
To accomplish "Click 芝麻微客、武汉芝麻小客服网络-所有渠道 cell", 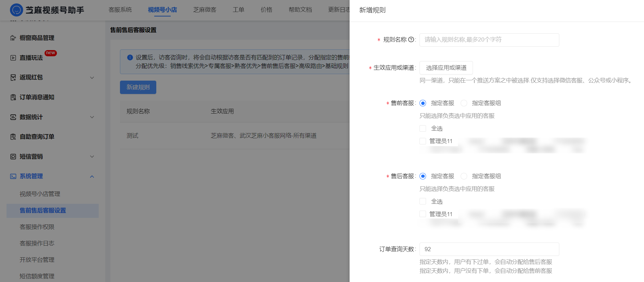I will point(264,136).
